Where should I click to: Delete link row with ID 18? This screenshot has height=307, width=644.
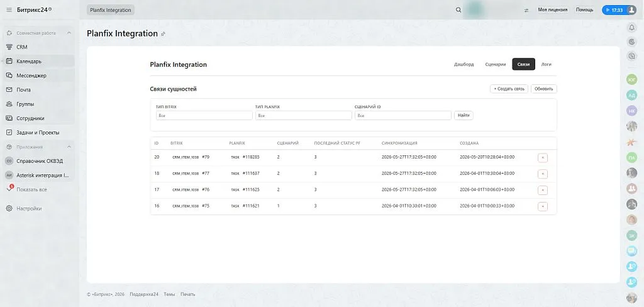coord(543,174)
